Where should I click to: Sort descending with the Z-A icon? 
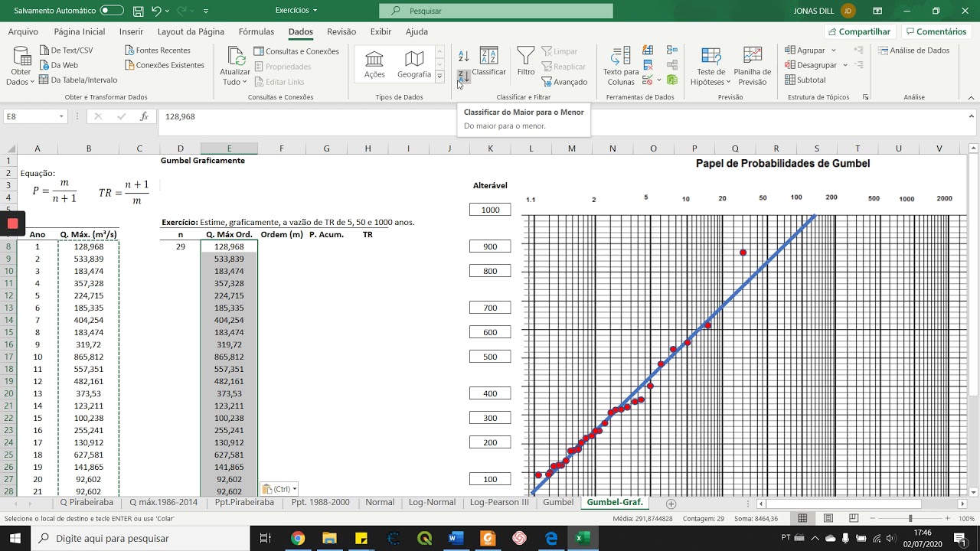coord(463,77)
